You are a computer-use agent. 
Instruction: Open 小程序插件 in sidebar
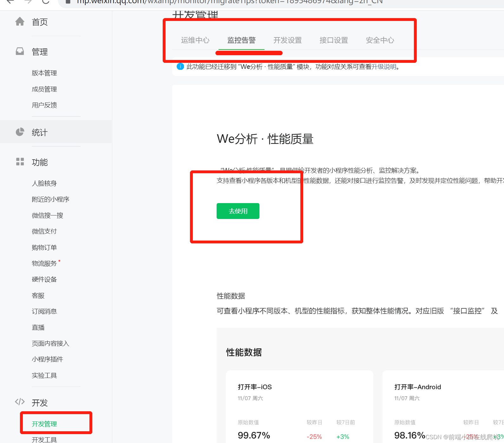[x=48, y=359]
